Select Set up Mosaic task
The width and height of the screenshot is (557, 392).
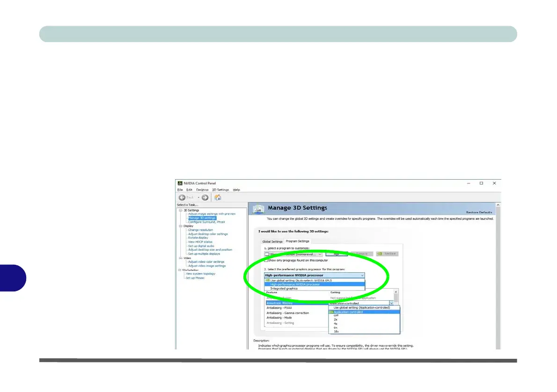click(x=195, y=278)
